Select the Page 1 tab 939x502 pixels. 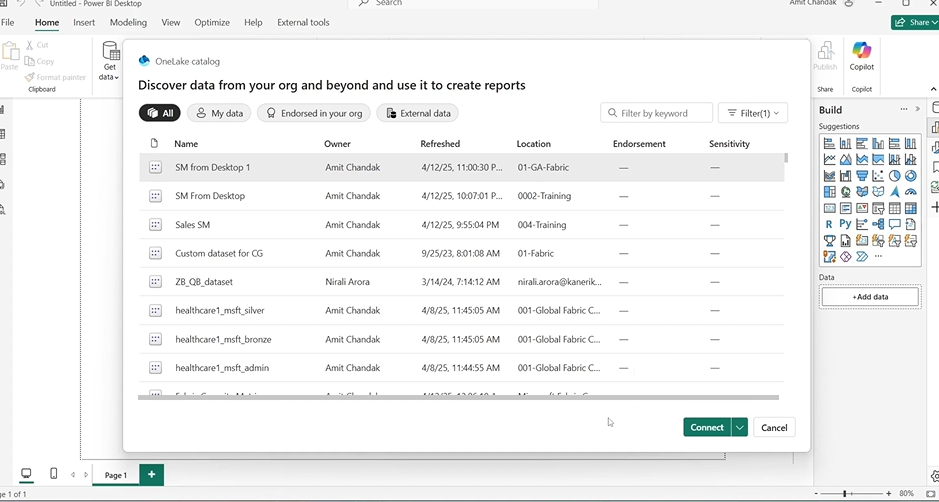tap(116, 475)
